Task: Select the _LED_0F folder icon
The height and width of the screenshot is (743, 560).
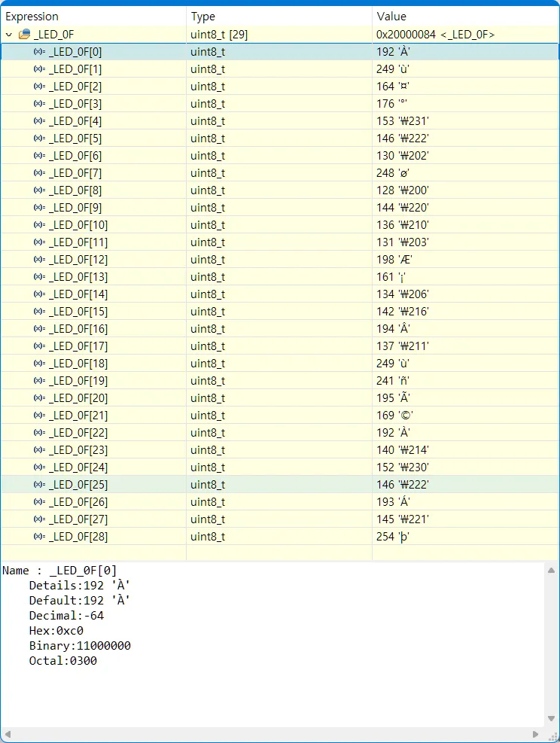Action: pos(24,34)
